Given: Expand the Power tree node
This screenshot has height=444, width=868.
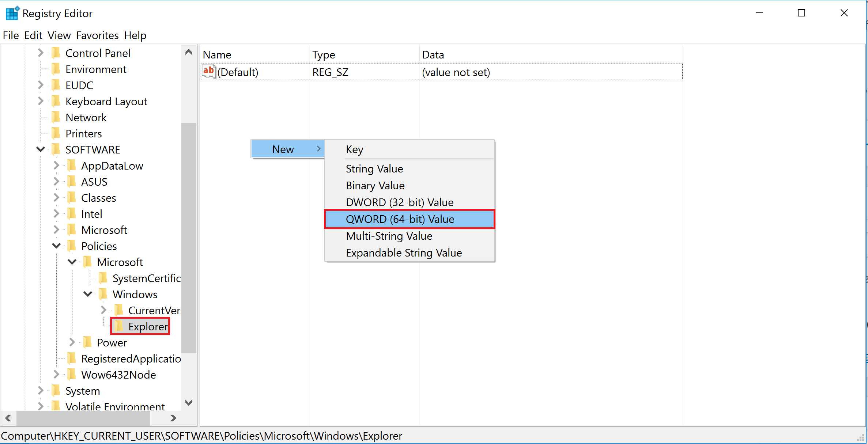Looking at the screenshot, I should pyautogui.click(x=72, y=343).
